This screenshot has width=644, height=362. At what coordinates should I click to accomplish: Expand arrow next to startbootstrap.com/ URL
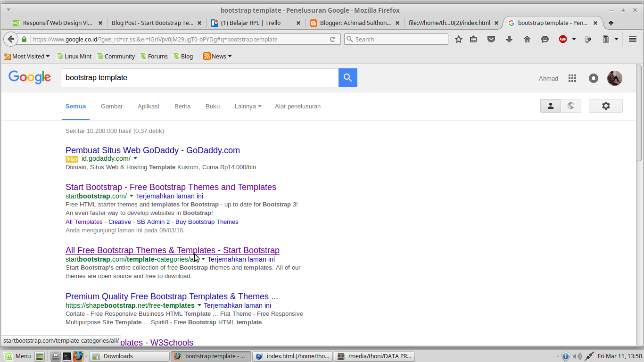[132, 196]
